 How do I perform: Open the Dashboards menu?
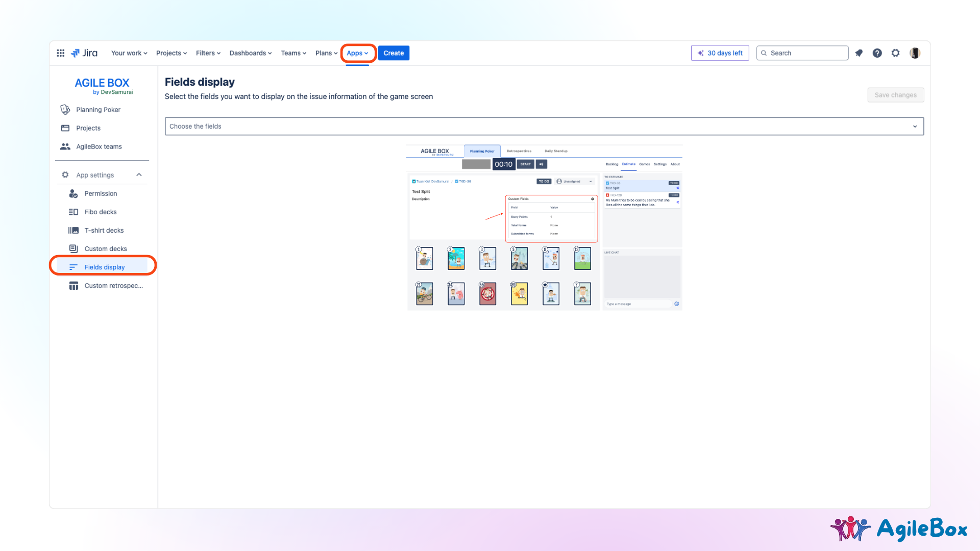point(250,53)
